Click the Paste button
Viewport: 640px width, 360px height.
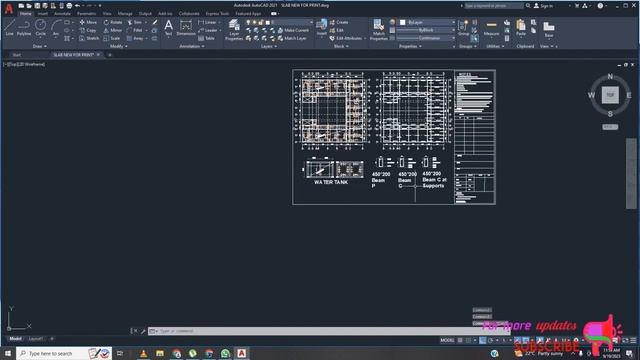(520, 28)
